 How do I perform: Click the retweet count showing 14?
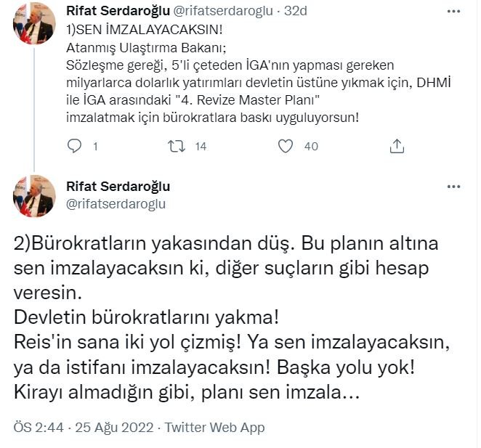click(201, 147)
